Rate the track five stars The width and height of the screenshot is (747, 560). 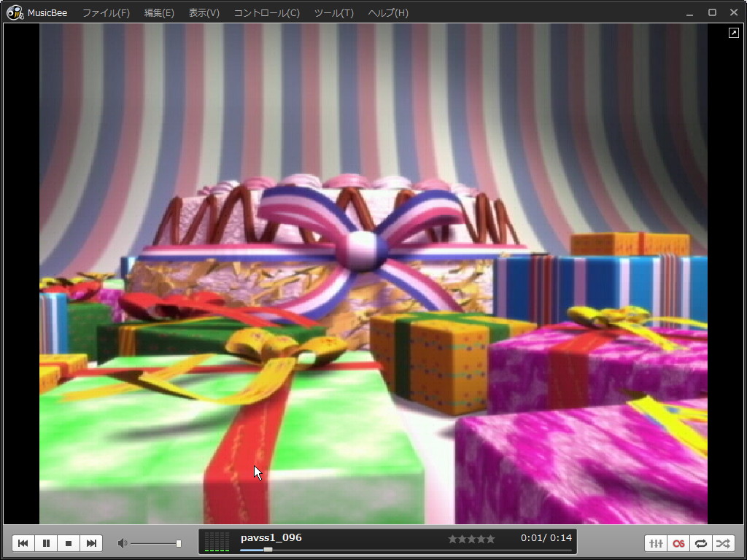[x=490, y=539]
